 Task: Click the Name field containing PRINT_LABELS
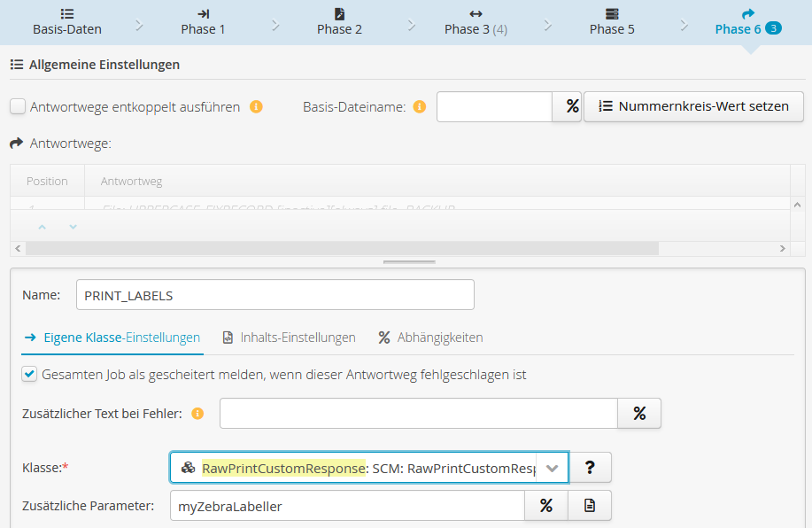pos(275,295)
